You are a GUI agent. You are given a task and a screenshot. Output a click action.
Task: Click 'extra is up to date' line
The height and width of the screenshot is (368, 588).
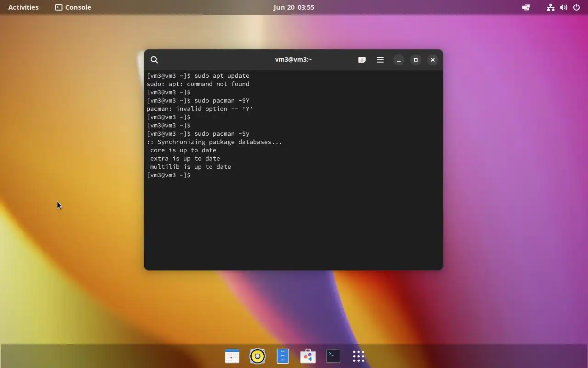(x=185, y=159)
